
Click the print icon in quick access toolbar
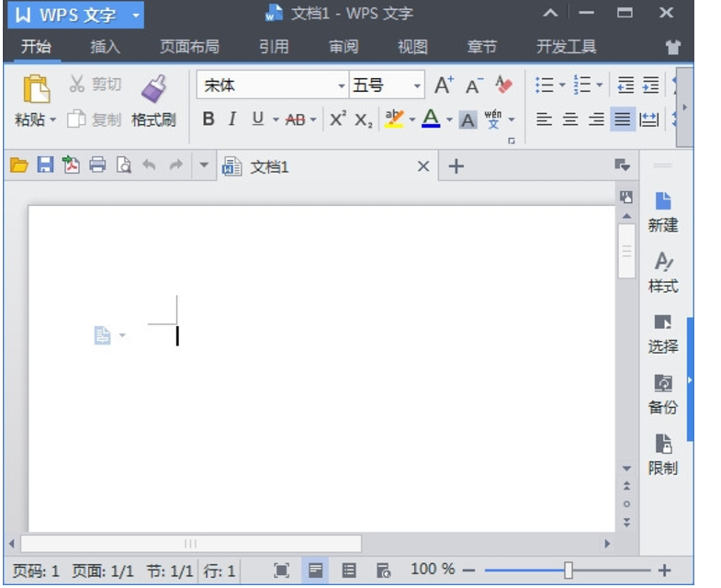pyautogui.click(x=97, y=165)
